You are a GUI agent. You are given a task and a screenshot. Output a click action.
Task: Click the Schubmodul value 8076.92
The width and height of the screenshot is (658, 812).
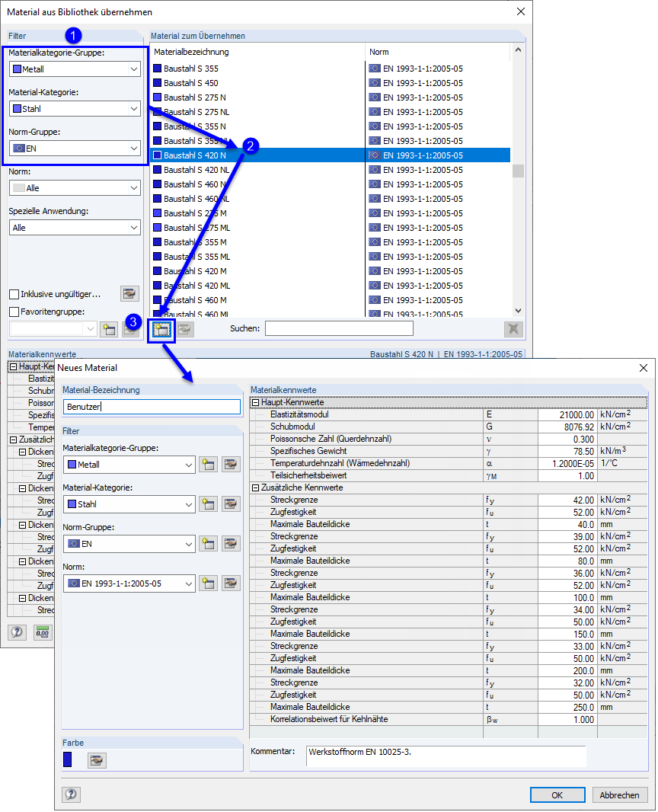click(x=568, y=427)
